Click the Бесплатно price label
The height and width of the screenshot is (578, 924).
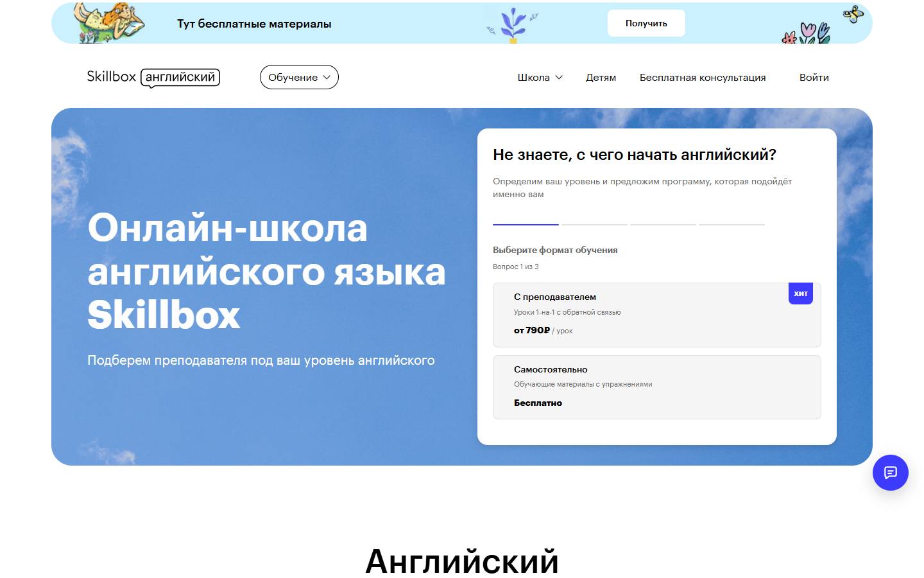coord(538,403)
